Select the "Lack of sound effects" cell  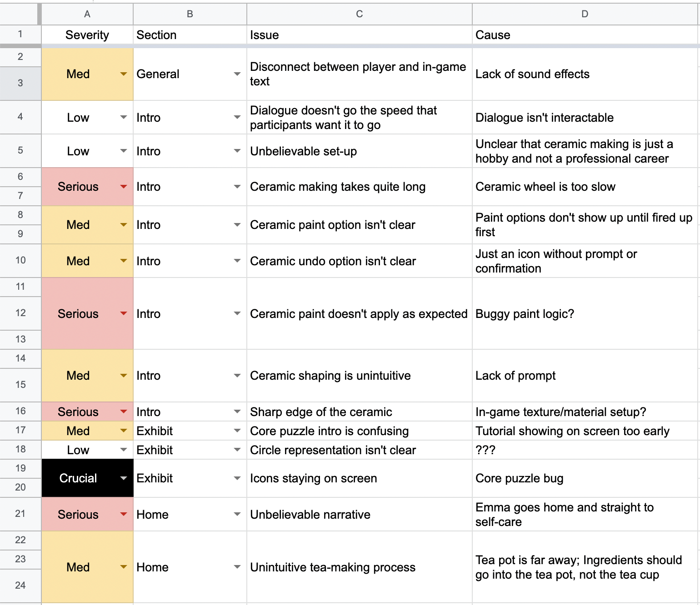pyautogui.click(x=585, y=74)
